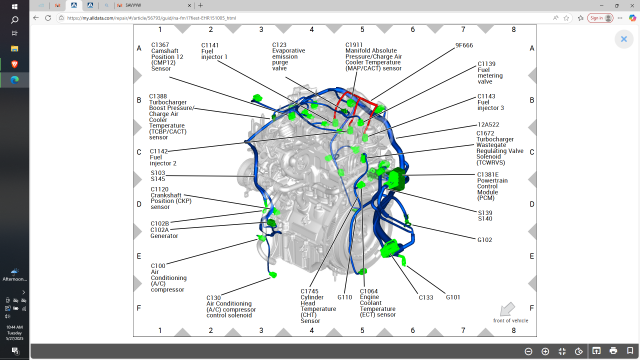Add page to browser favorites star
Image resolution: width=640 pixels, height=360 pixels.
[x=566, y=18]
